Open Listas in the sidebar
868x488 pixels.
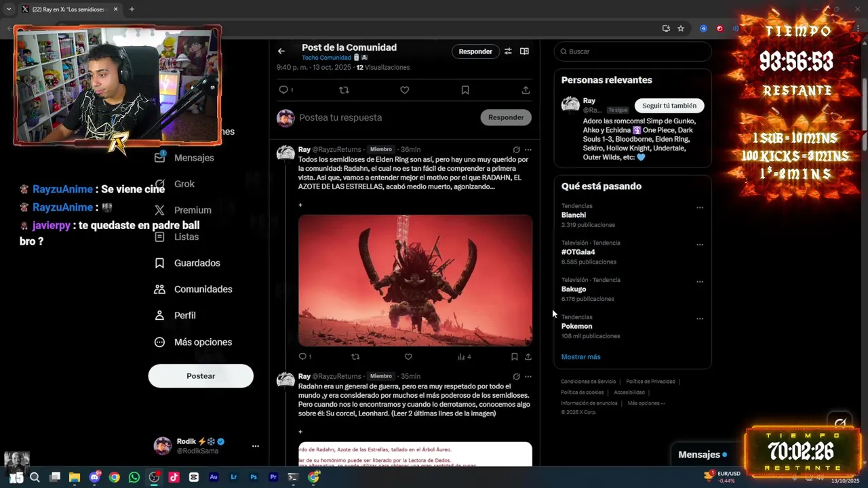point(176,237)
